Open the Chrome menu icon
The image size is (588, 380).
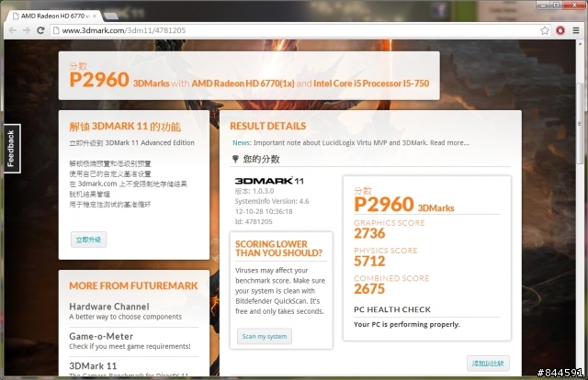click(576, 30)
